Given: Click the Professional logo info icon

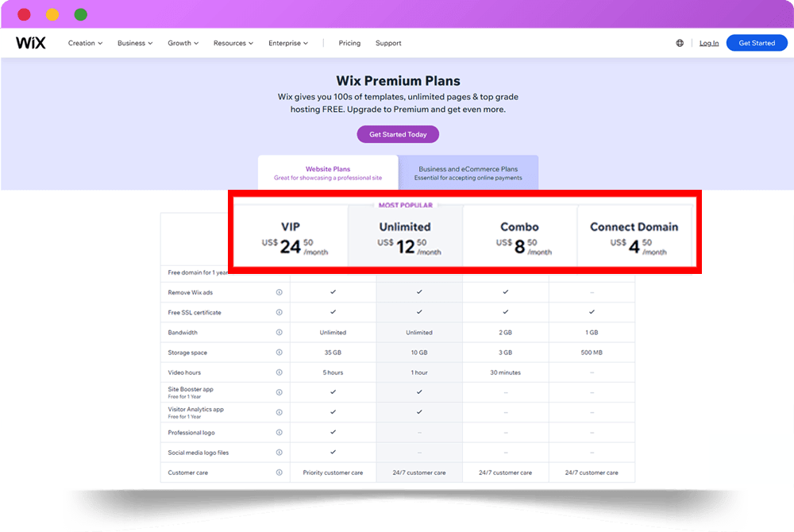Looking at the screenshot, I should click(279, 432).
